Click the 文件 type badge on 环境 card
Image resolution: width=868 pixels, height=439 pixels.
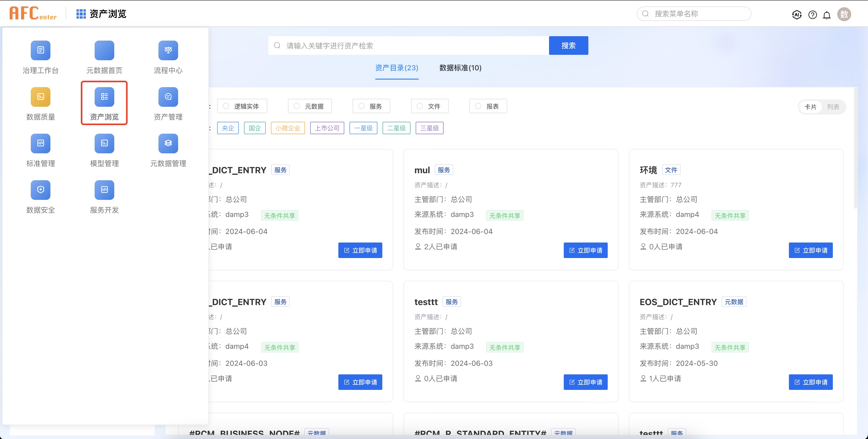[x=671, y=170]
